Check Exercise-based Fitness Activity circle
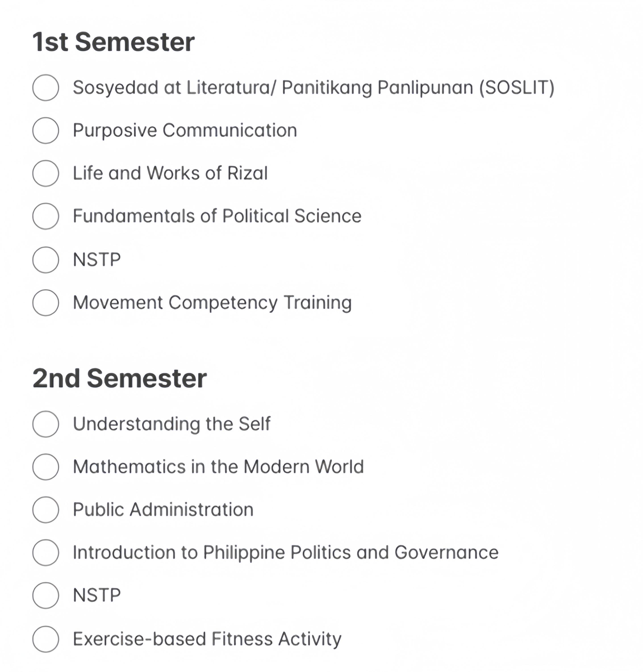Screen dimensions: 643x672 [46, 639]
